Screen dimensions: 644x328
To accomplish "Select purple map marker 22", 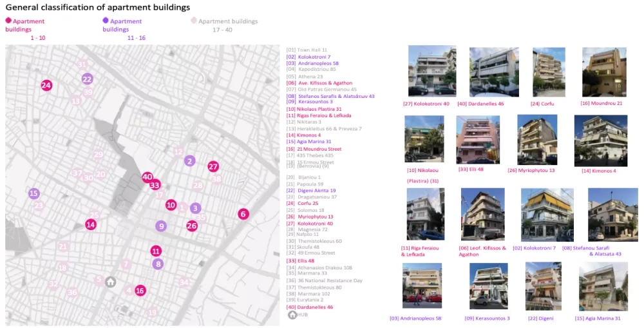I will [87, 79].
